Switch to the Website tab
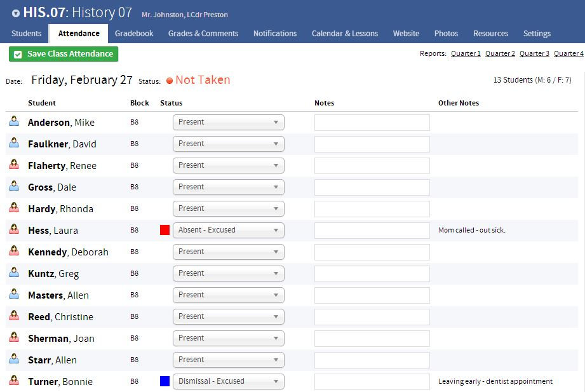585x392 pixels. (406, 34)
